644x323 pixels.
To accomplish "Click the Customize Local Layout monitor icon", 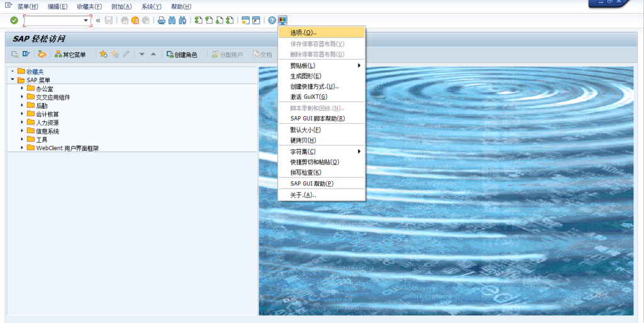I will click(282, 21).
